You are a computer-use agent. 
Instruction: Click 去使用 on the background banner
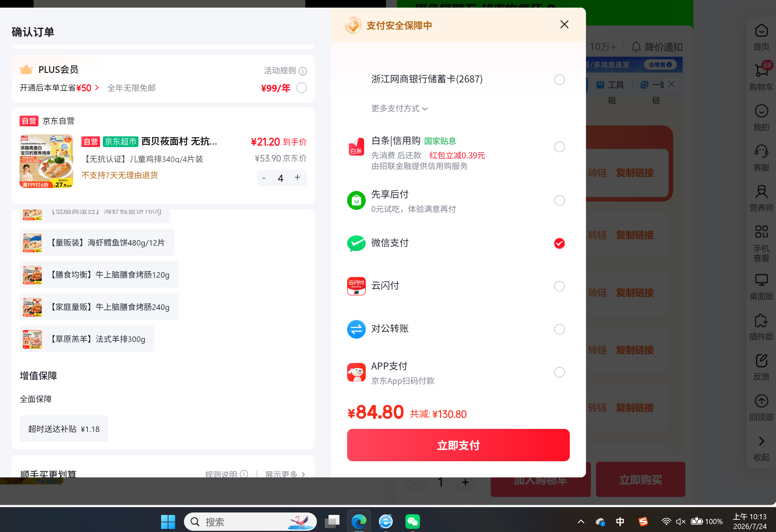(660, 65)
